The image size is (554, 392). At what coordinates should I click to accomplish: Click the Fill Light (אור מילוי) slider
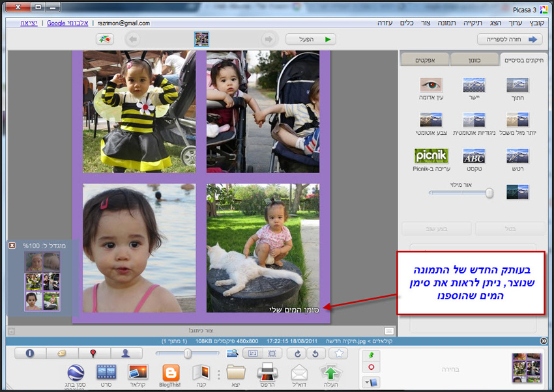461,193
